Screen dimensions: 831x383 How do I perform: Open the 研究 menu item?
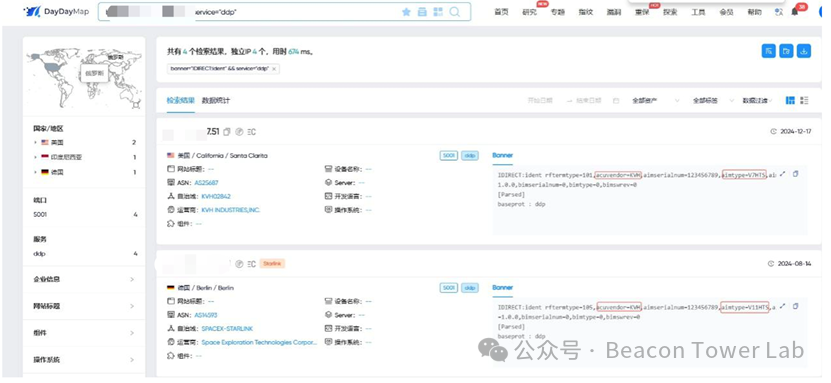pyautogui.click(x=529, y=12)
